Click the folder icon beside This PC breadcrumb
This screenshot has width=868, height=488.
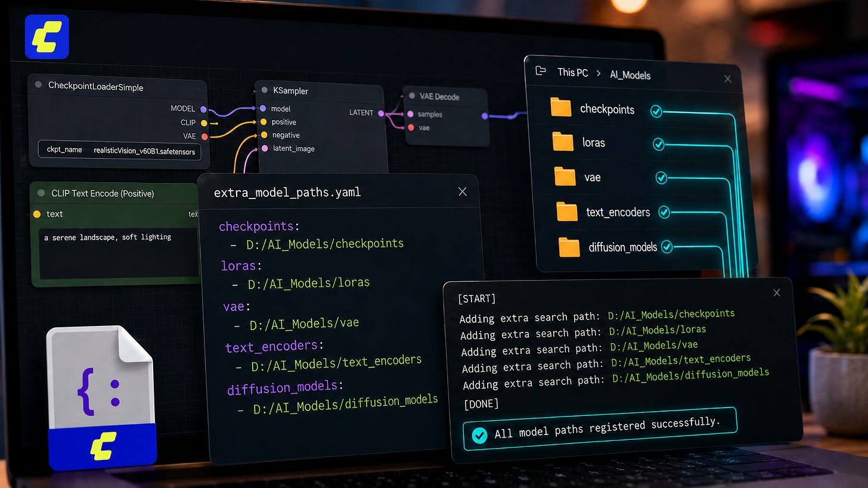(541, 71)
